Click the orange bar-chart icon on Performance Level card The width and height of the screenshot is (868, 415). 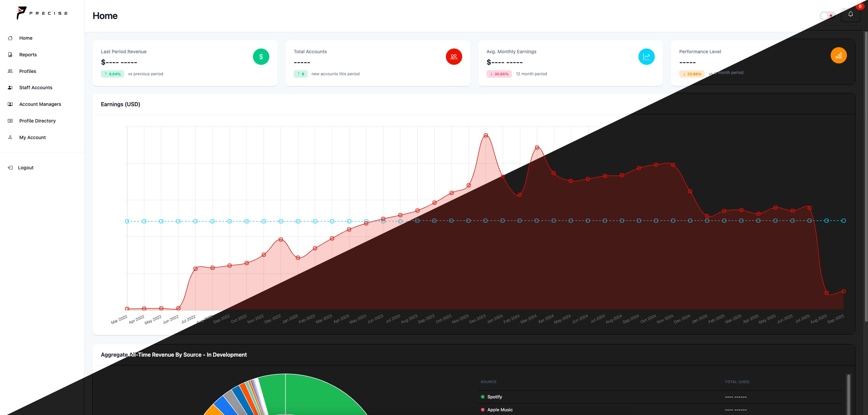838,55
